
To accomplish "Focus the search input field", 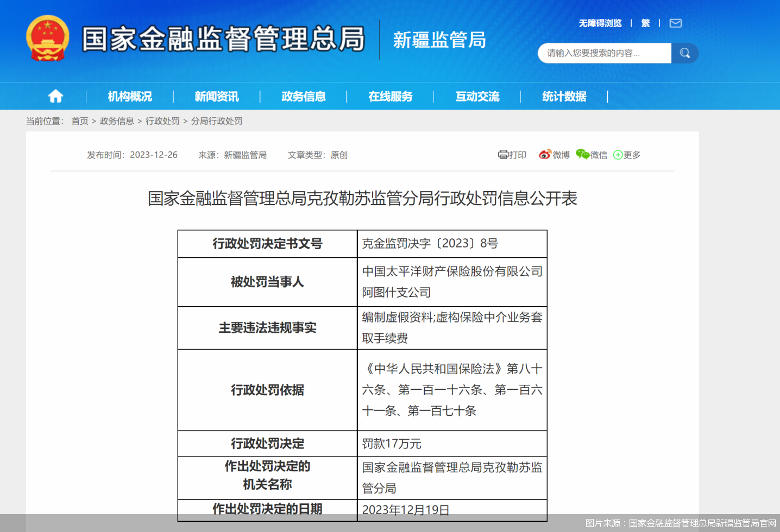I will pos(605,53).
